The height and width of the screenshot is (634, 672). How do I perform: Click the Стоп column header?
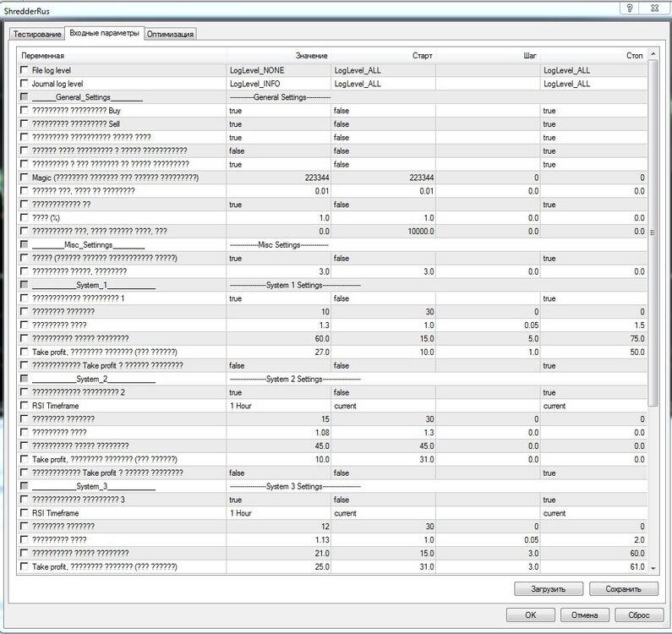(593, 55)
